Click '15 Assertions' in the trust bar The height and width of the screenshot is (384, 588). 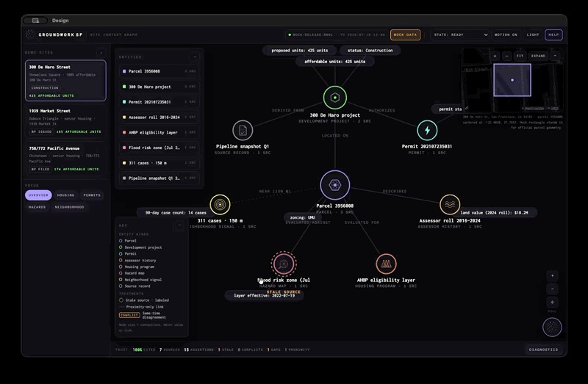198,349
